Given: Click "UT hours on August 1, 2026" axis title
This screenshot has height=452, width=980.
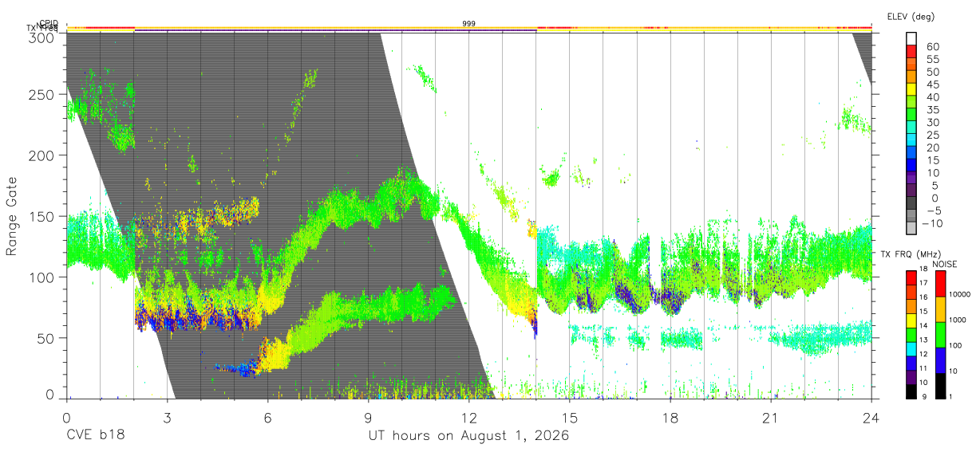Looking at the screenshot, I should (468, 436).
